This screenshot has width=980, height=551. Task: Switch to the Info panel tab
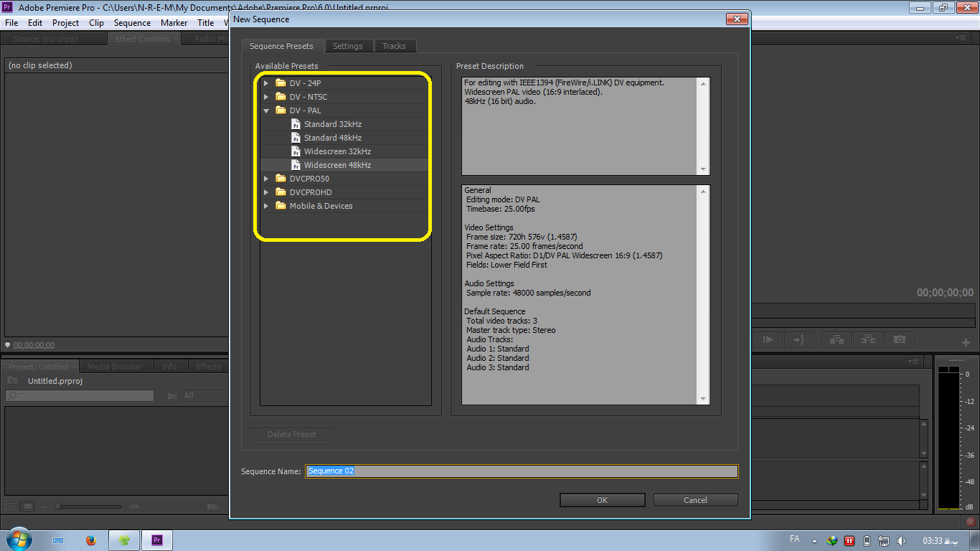[169, 367]
